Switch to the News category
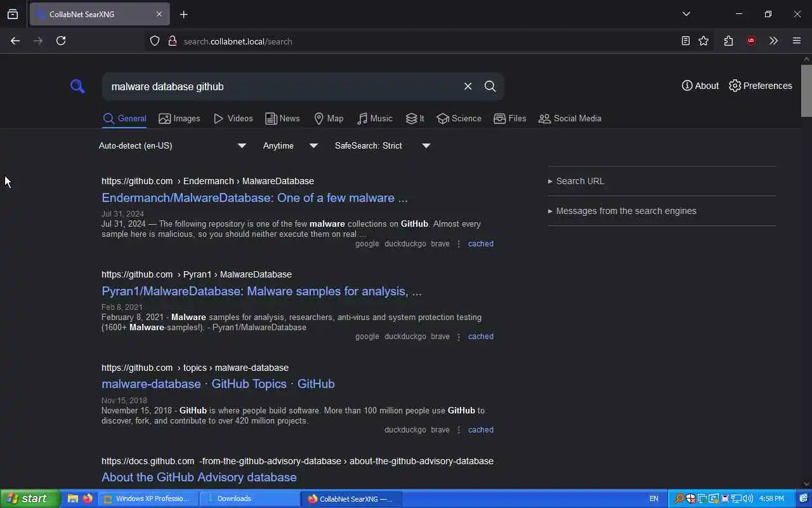This screenshot has height=508, width=812. (282, 119)
